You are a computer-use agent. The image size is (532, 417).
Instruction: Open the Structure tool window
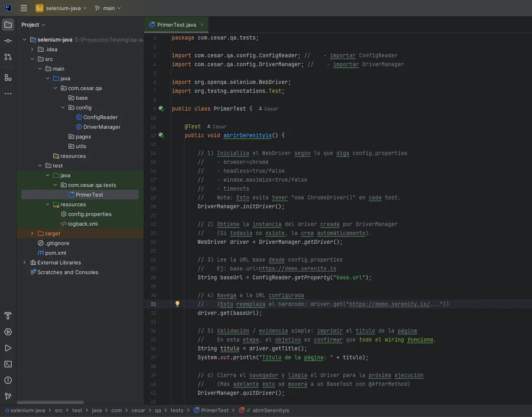(8, 78)
